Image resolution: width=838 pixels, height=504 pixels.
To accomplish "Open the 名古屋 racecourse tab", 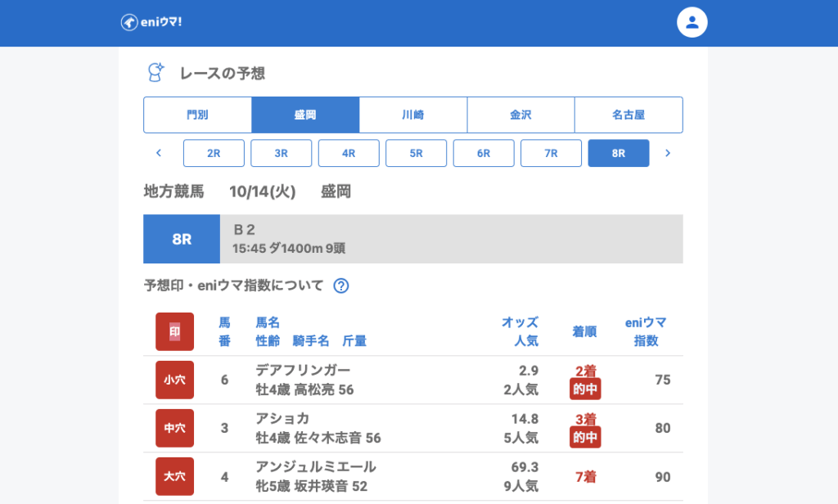I will coord(628,115).
